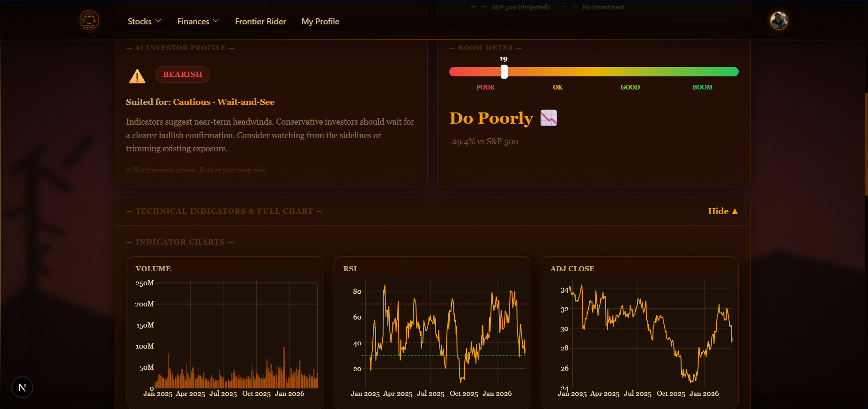The width and height of the screenshot is (868, 409).
Task: Click the page vertical scrollbar
Action: pos(866,144)
